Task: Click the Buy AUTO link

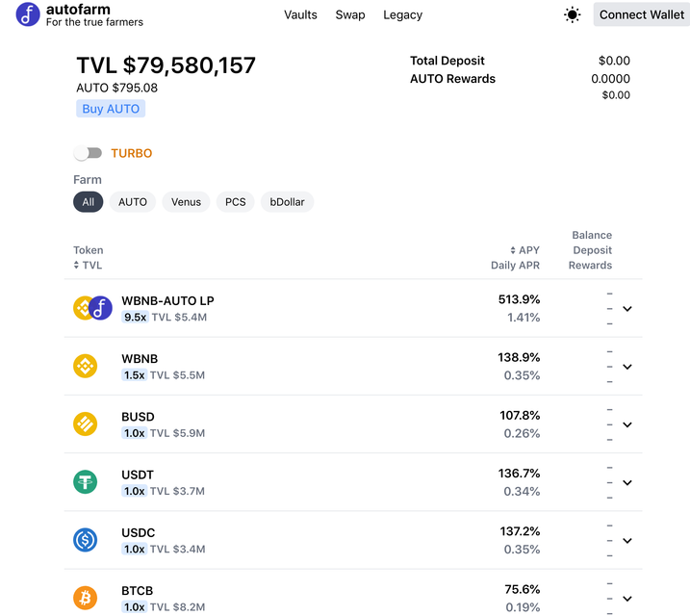Action: coord(111,109)
